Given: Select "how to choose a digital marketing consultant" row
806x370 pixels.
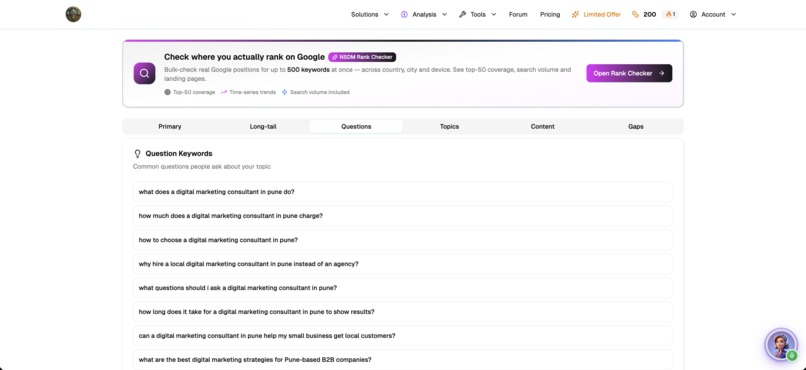Looking at the screenshot, I should pos(402,240).
